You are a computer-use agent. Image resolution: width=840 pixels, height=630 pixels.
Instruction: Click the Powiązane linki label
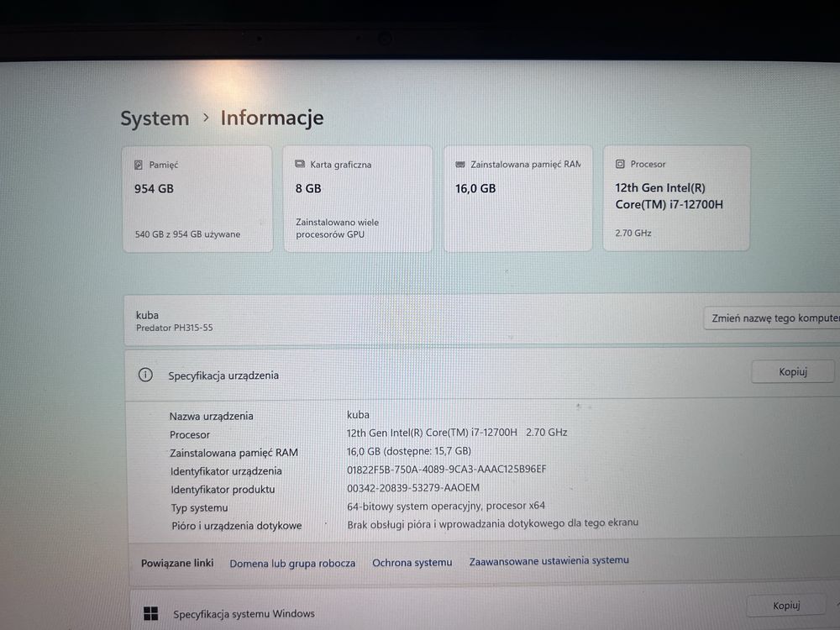click(x=177, y=563)
